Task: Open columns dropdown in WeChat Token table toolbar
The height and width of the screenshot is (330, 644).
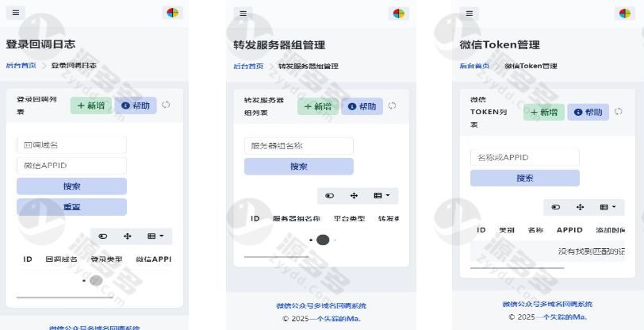Action: (608, 207)
